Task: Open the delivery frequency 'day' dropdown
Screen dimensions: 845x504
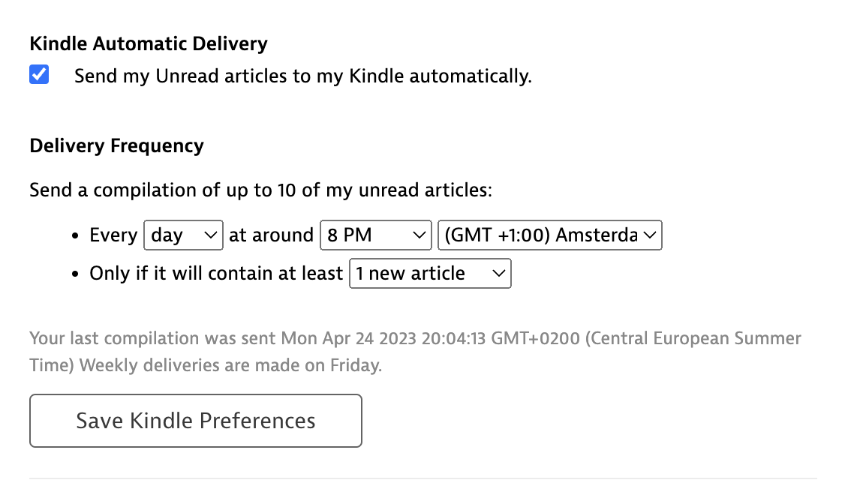Action: pyautogui.click(x=182, y=235)
